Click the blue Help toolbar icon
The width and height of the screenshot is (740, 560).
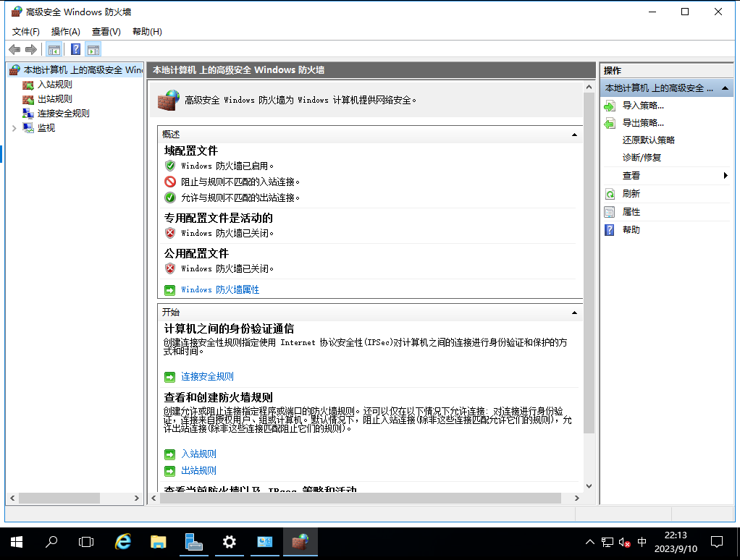click(75, 49)
